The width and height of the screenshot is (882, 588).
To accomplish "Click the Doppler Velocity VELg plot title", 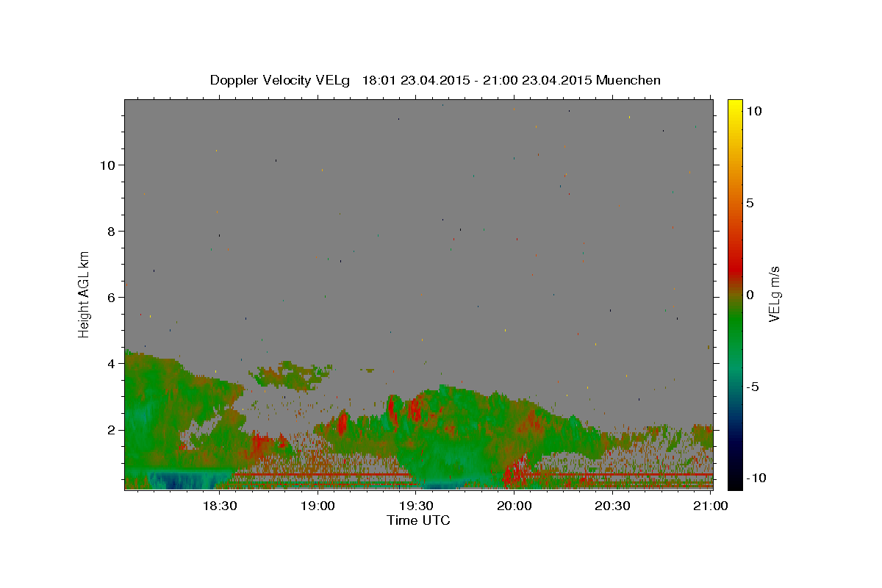I will click(435, 80).
